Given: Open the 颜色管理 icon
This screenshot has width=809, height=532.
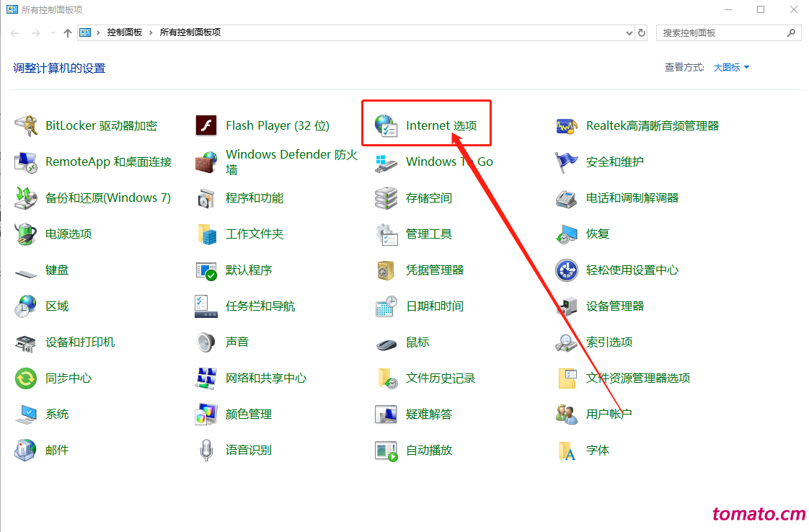Looking at the screenshot, I should pyautogui.click(x=206, y=414).
